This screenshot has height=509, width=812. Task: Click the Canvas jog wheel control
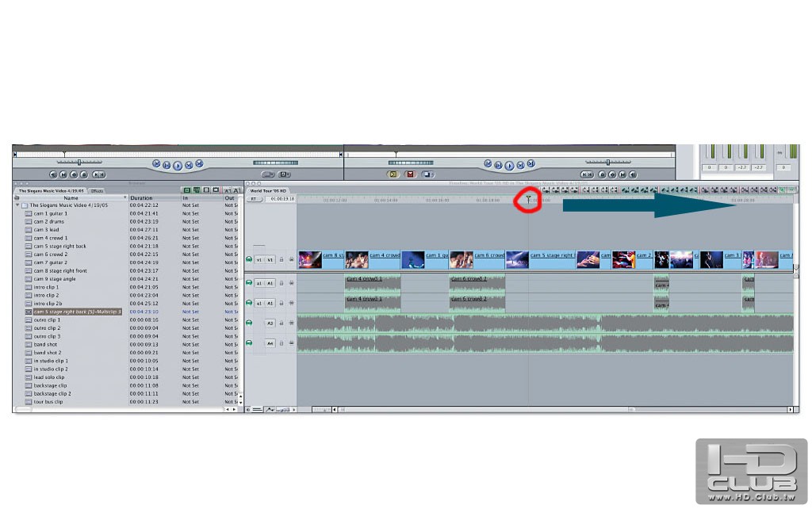(411, 163)
